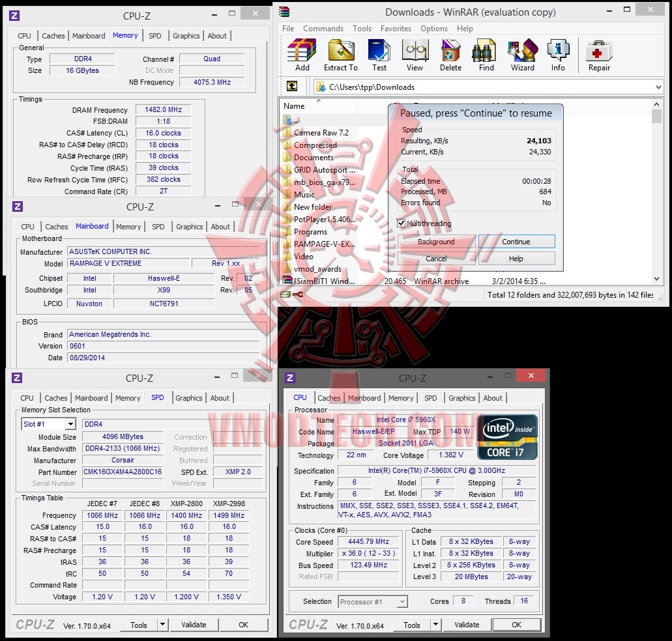The height and width of the screenshot is (641, 672).
Task: Click the Continue button to resume test
Action: [516, 242]
